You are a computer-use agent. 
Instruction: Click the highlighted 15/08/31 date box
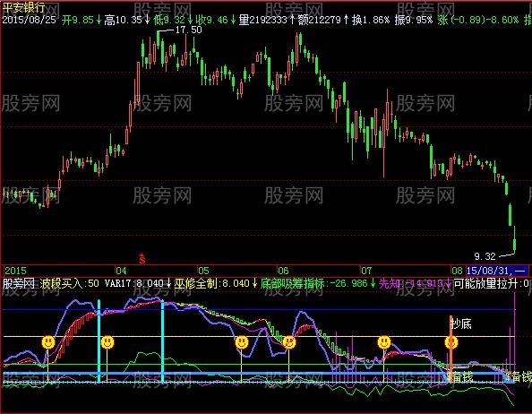click(x=497, y=271)
